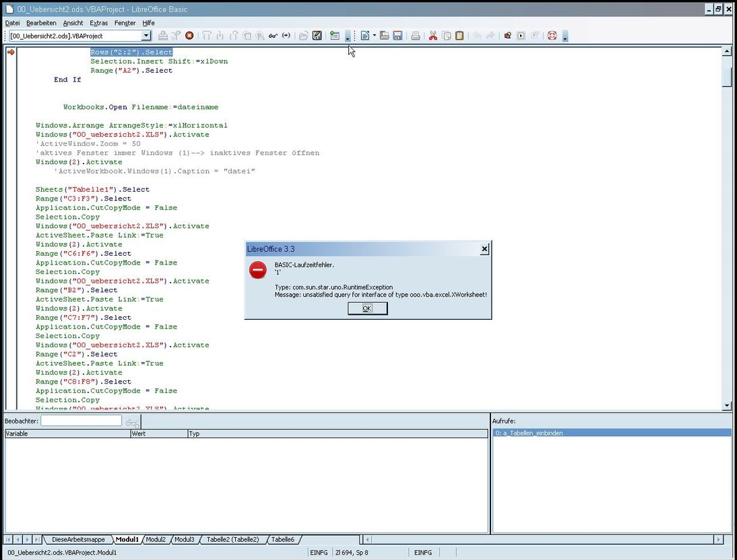
Task: Click the code line Workbooks.Open Filename:=dateiname
Action: tap(141, 107)
